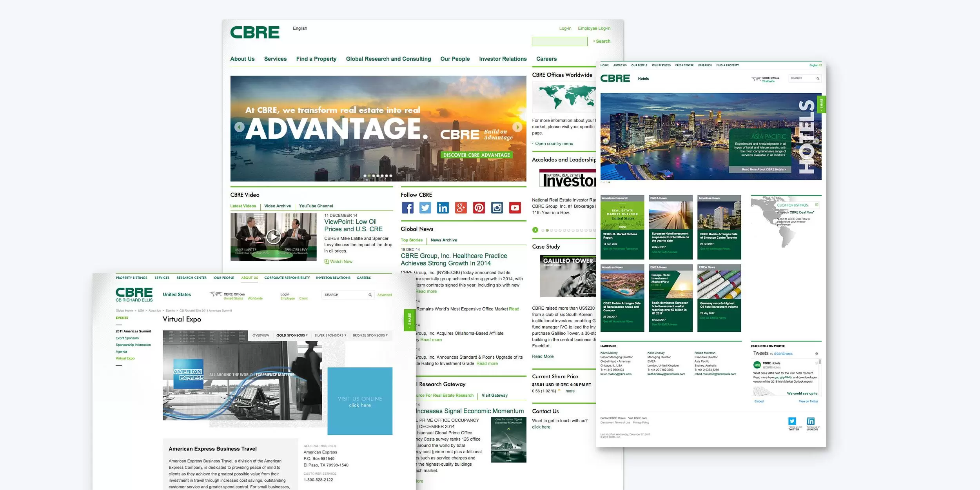
Task: Click the green search input field on main page
Action: tap(559, 41)
